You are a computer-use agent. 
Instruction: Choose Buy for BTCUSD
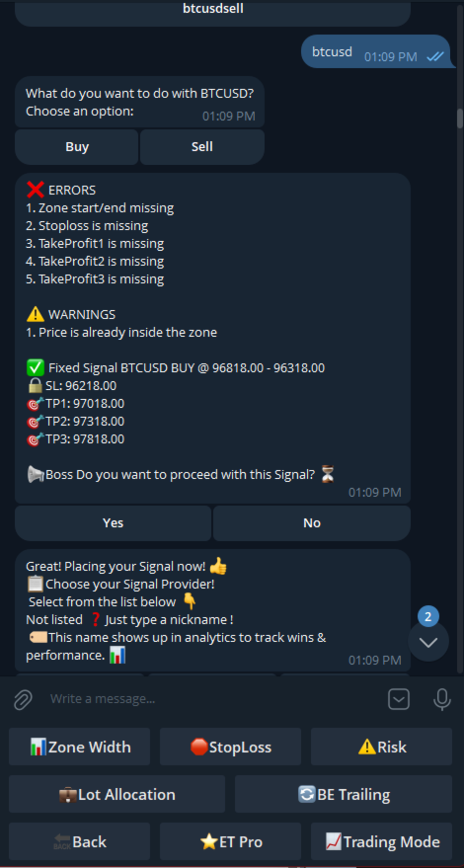pos(77,147)
